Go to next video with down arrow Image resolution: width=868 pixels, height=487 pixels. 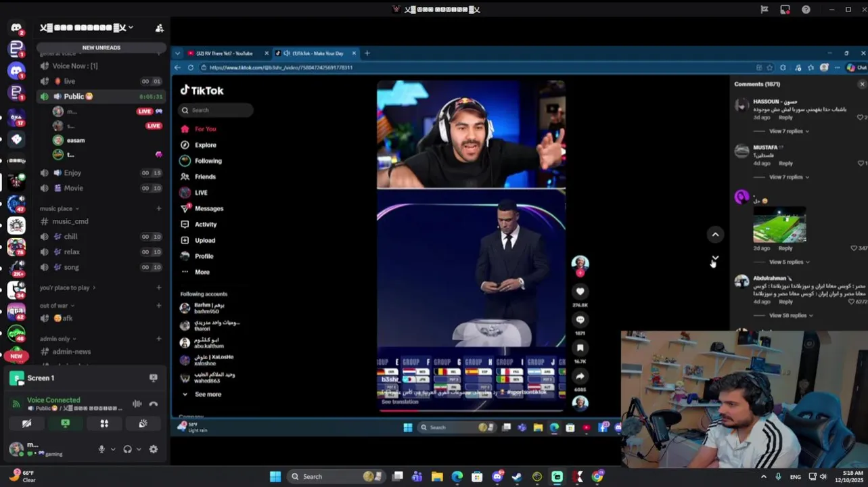(x=715, y=260)
